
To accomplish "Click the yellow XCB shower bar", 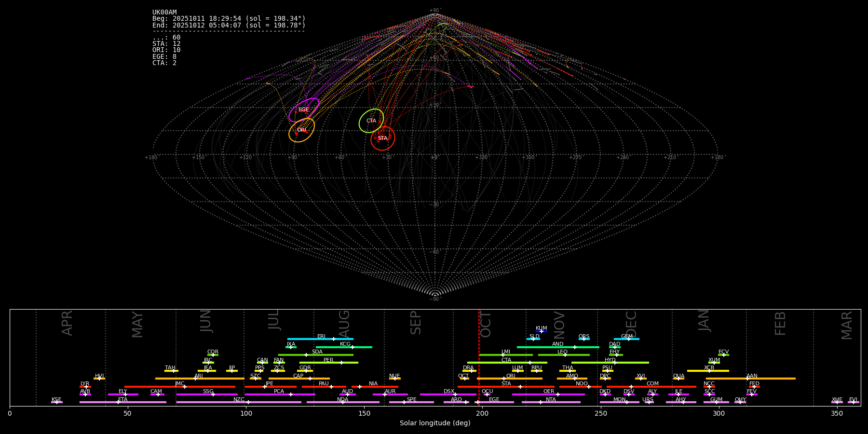I will (x=699, y=371).
